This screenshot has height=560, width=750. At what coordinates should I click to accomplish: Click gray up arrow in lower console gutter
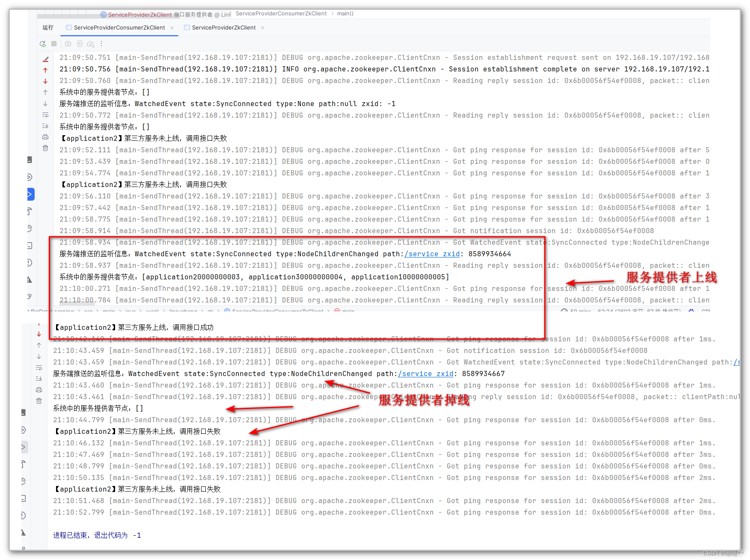click(39, 345)
